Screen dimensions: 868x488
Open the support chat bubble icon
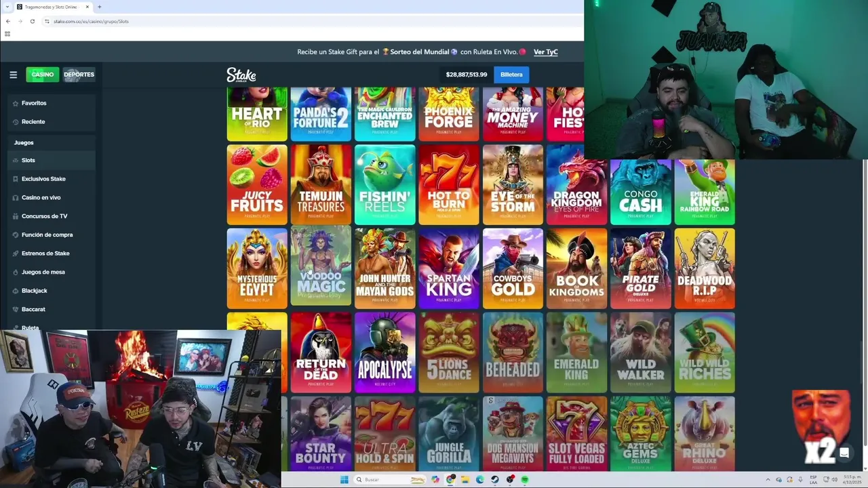pyautogui.click(x=844, y=453)
